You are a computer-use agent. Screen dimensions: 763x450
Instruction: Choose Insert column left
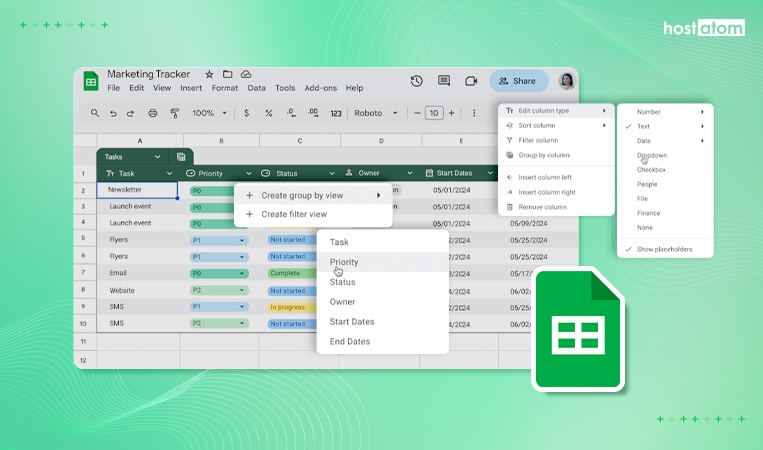click(x=556, y=178)
